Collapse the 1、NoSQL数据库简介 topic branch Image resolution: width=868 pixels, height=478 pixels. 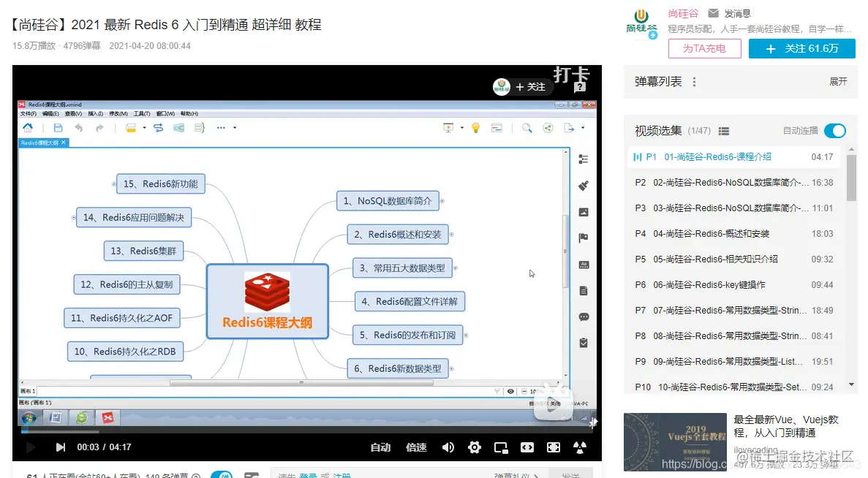(442, 201)
